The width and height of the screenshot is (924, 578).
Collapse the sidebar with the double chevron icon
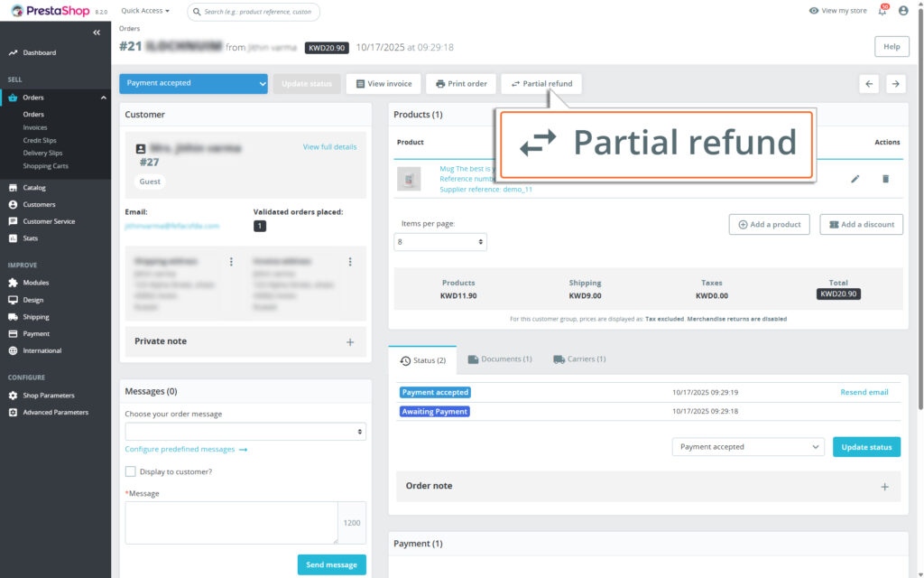97,32
